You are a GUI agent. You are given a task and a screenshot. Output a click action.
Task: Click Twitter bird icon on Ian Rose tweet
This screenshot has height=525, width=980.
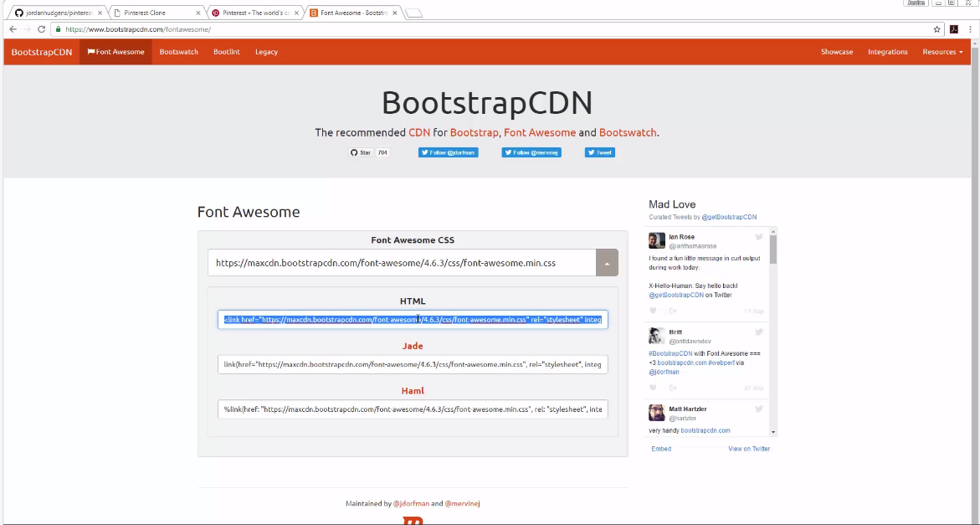pos(759,237)
